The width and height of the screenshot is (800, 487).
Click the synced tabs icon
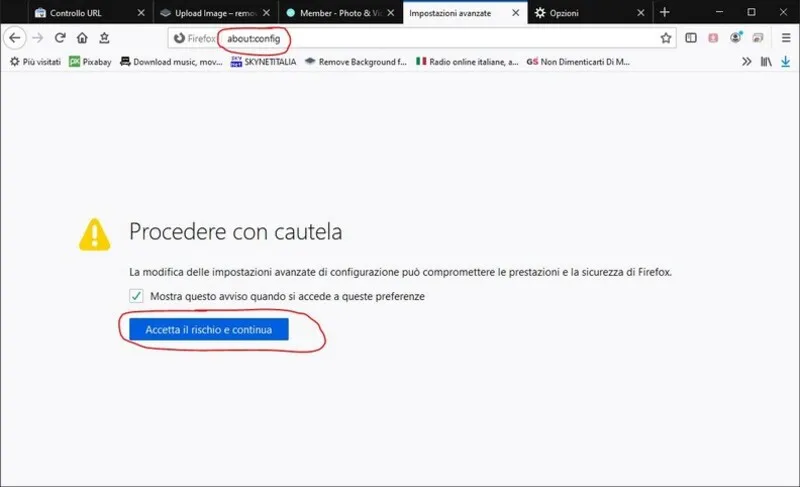tap(758, 38)
